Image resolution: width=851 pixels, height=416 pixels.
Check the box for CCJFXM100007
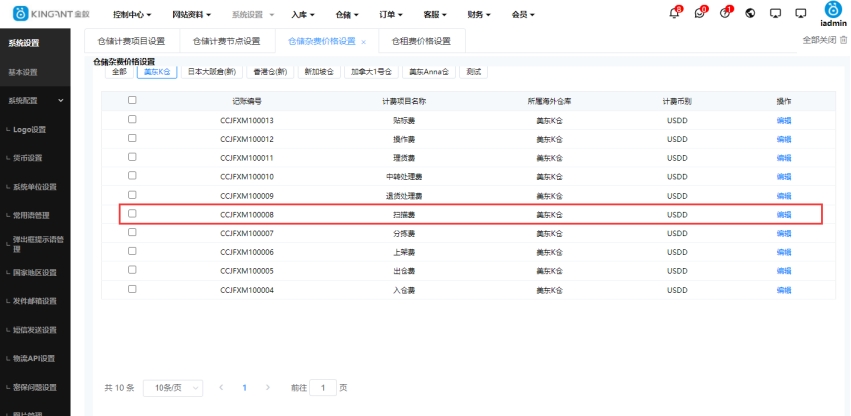pos(132,232)
